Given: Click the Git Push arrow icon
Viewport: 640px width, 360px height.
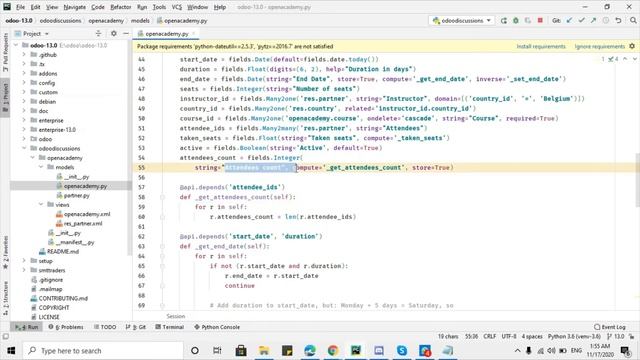Looking at the screenshot, I should coord(593,20).
